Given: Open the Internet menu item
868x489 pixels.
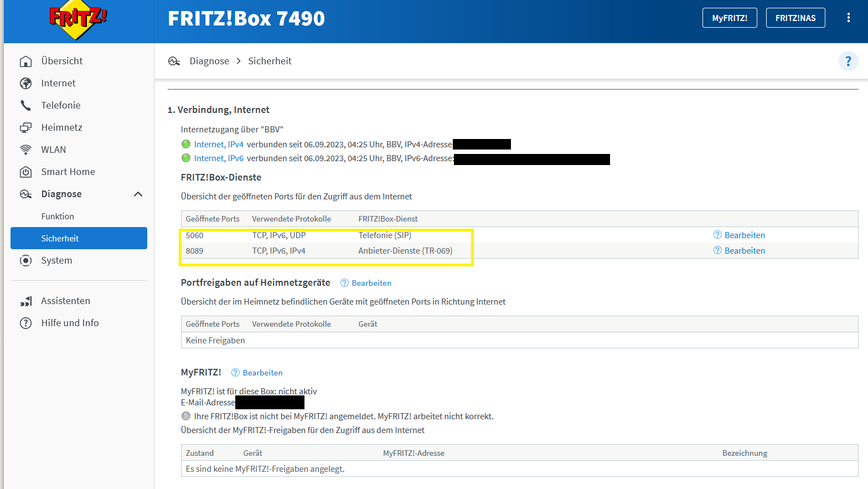Looking at the screenshot, I should point(58,83).
